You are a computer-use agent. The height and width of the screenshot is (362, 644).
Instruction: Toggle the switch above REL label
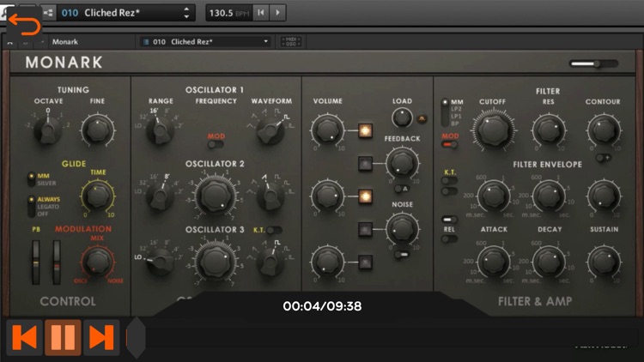[x=449, y=219]
